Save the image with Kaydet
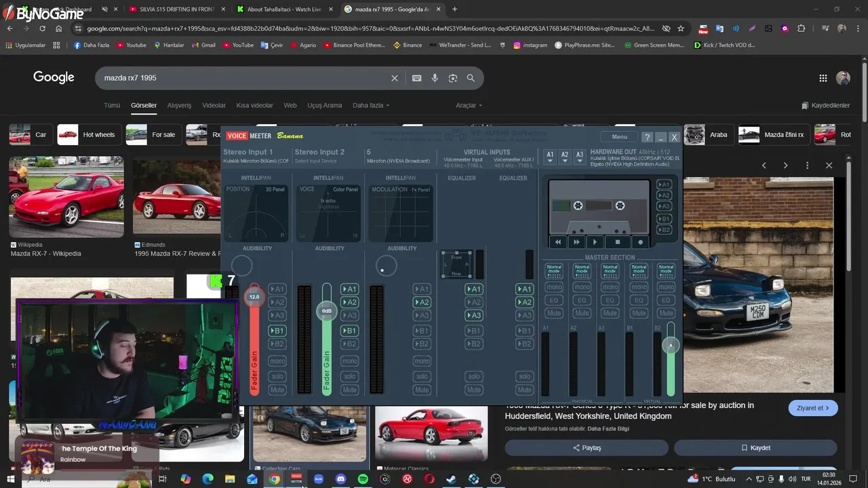 [x=755, y=448]
